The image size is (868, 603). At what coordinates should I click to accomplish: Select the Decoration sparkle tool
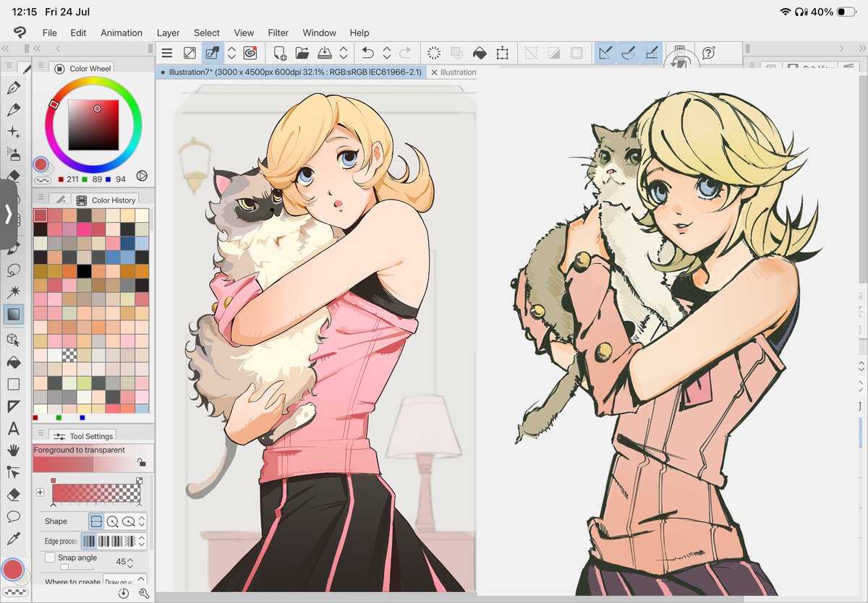point(13,132)
